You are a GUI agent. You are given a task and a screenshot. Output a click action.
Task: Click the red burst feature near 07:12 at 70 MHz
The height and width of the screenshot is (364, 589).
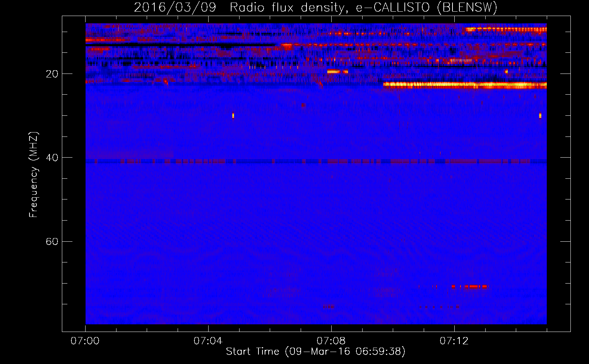(x=470, y=286)
